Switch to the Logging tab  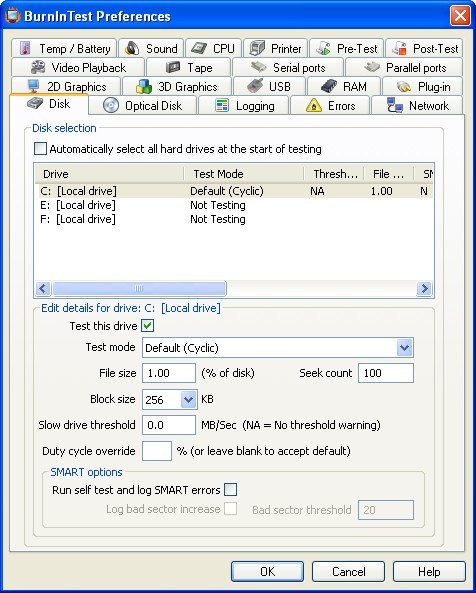(243, 106)
